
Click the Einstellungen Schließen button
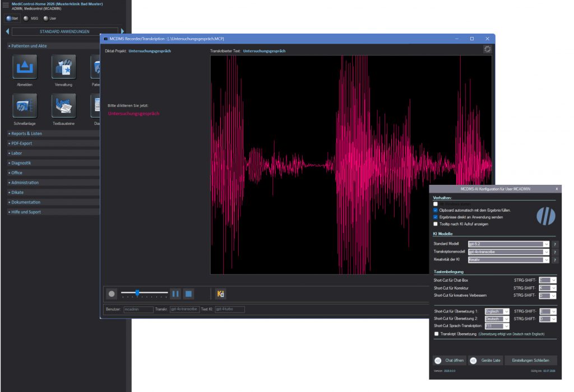tap(531, 360)
